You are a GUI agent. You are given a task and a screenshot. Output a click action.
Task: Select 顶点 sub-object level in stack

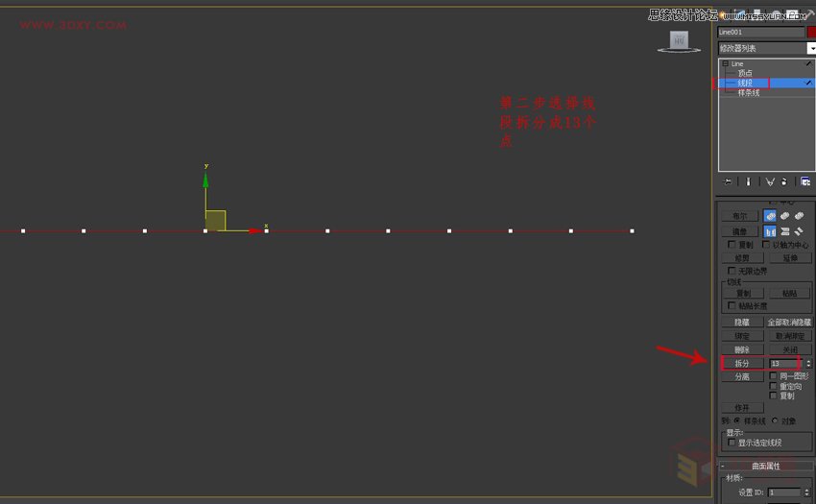click(x=745, y=73)
